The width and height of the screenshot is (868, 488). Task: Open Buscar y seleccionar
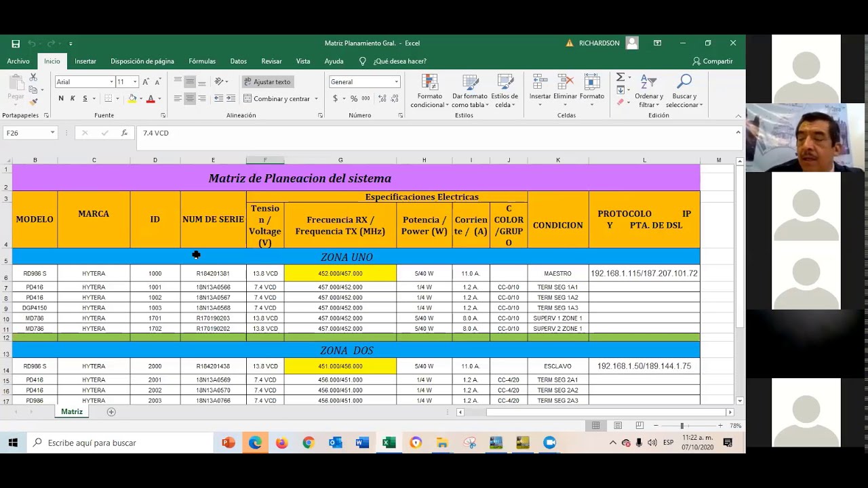(684, 90)
